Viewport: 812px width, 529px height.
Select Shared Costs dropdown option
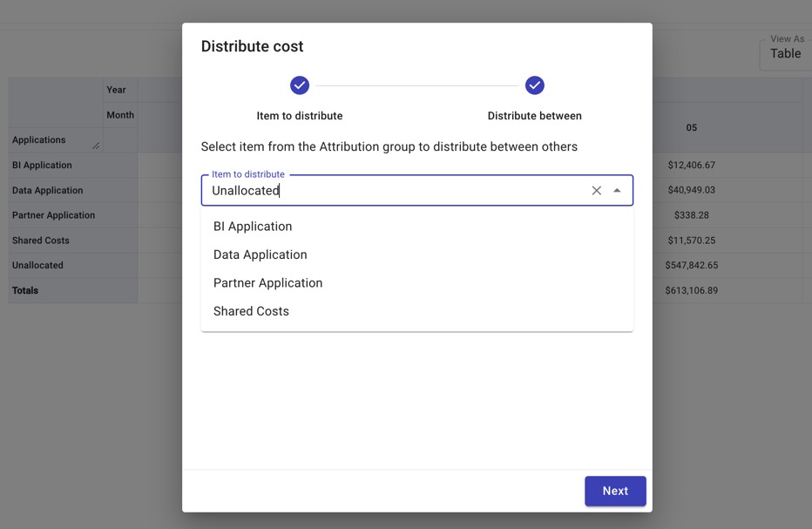point(251,311)
